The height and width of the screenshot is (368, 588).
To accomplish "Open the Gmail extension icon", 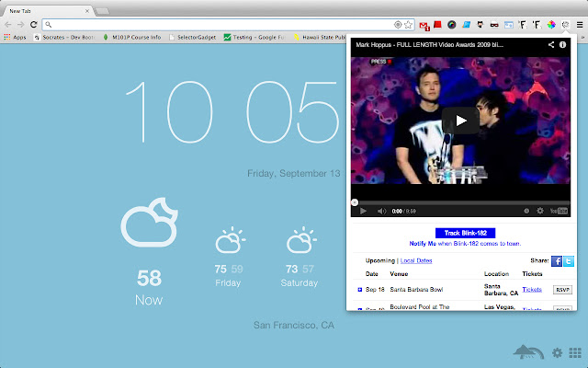I will tap(424, 24).
